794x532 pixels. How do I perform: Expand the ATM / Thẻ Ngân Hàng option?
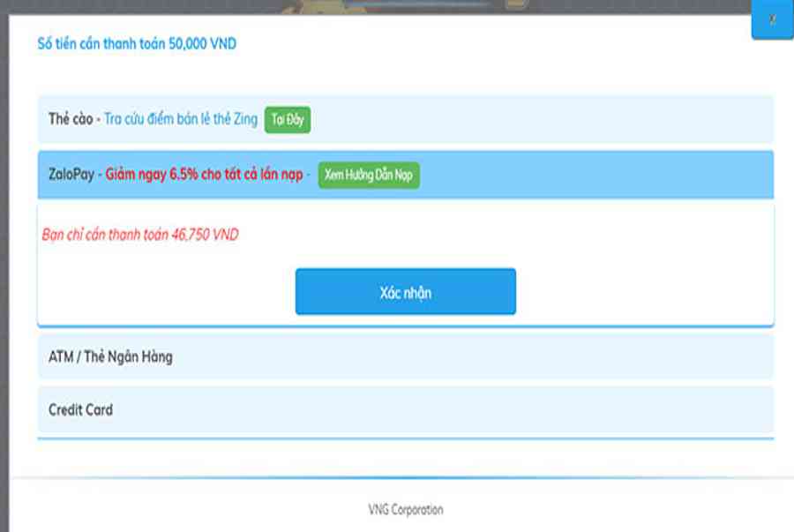point(406,356)
